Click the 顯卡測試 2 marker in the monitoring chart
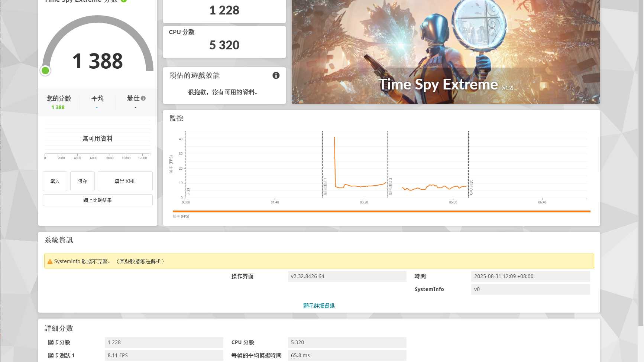The width and height of the screenshot is (644, 362). click(x=390, y=186)
